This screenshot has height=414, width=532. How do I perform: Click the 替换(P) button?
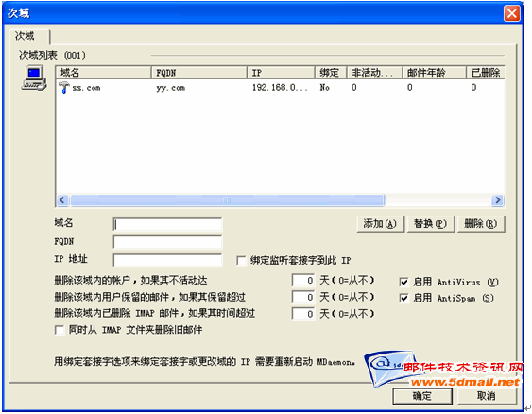[431, 224]
